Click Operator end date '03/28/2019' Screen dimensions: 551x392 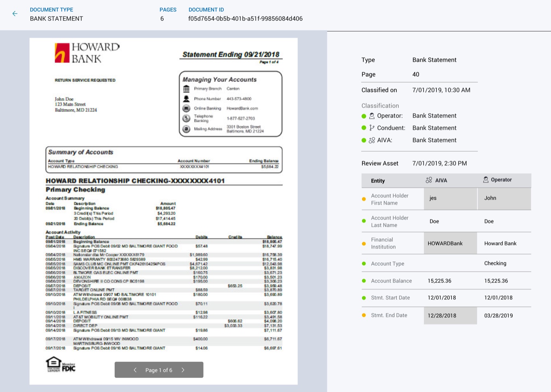click(498, 315)
